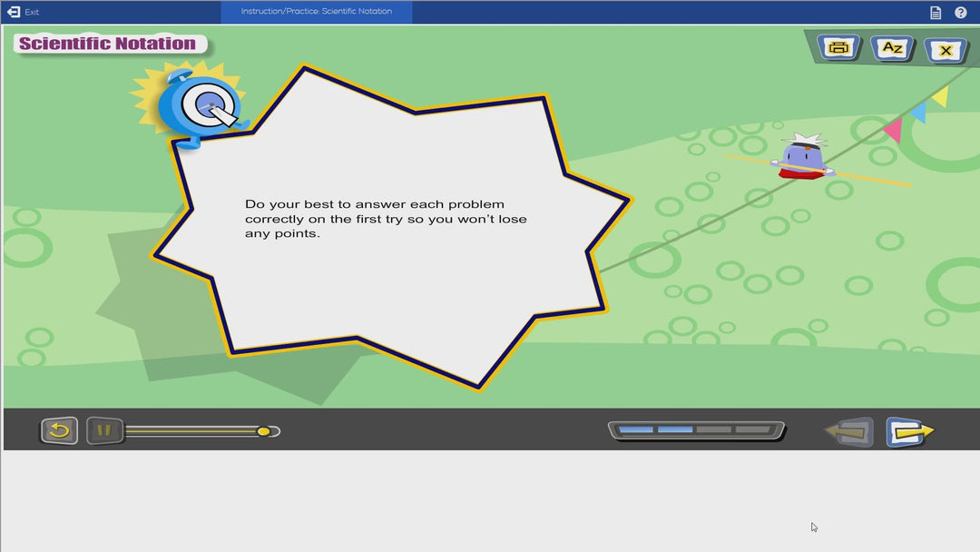
Task: Click the purple character on the tightrope
Action: (x=802, y=157)
